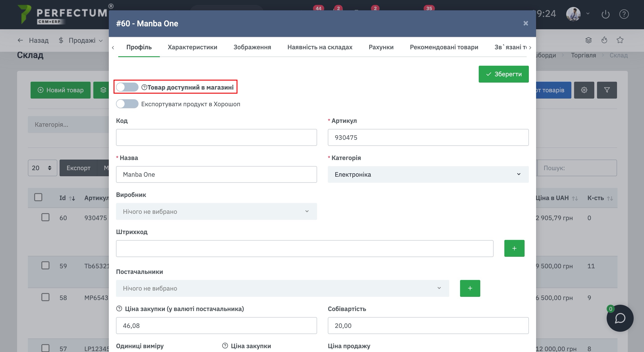Click the flame icon in the top bar
644x352 pixels.
(604, 40)
